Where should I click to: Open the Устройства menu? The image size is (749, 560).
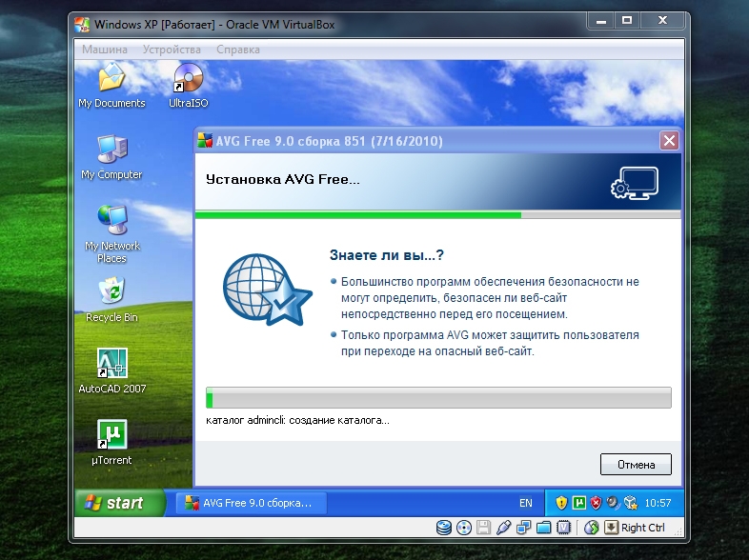point(172,49)
